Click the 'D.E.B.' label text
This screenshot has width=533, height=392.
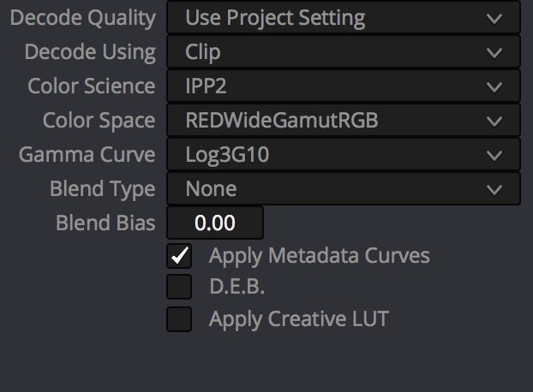click(237, 288)
